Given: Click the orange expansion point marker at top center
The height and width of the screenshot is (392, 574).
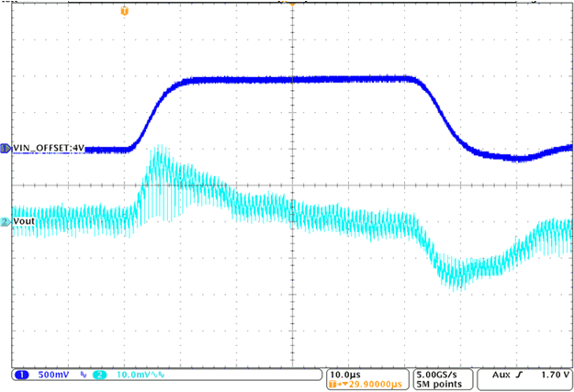Looking at the screenshot, I should pyautogui.click(x=291, y=4).
